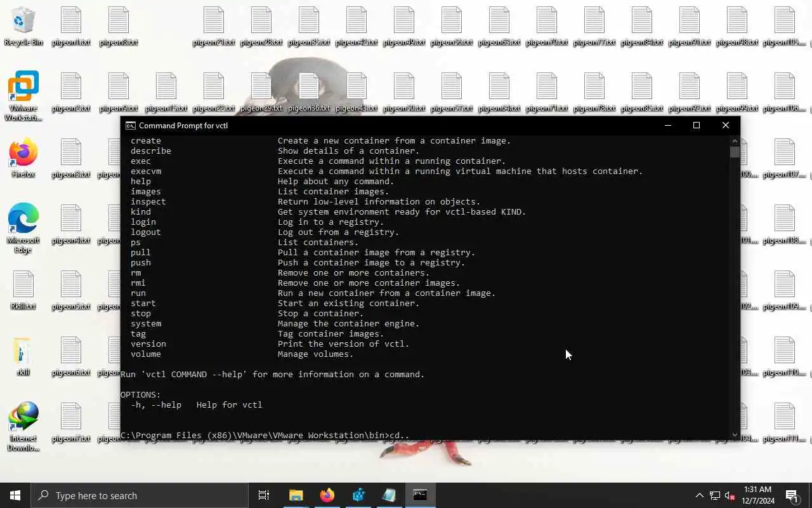Select the pigeon2.txt file icon
Viewport: 812px width, 508px height.
pyautogui.click(x=71, y=93)
